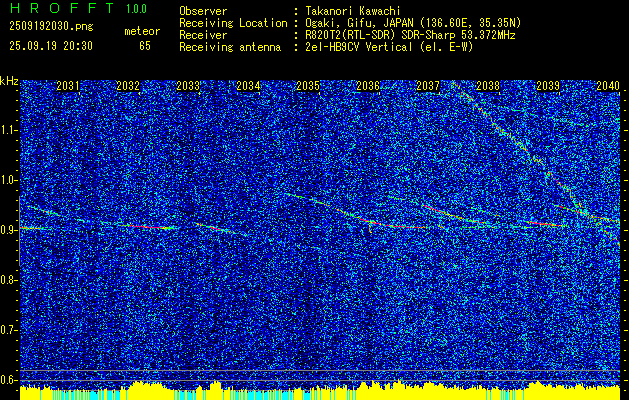Click the yellow signal level bar graph
Screen dimensions: 629x400
point(320,391)
